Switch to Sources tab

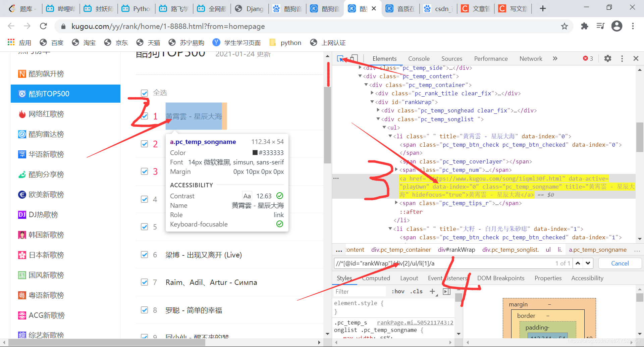pos(452,59)
